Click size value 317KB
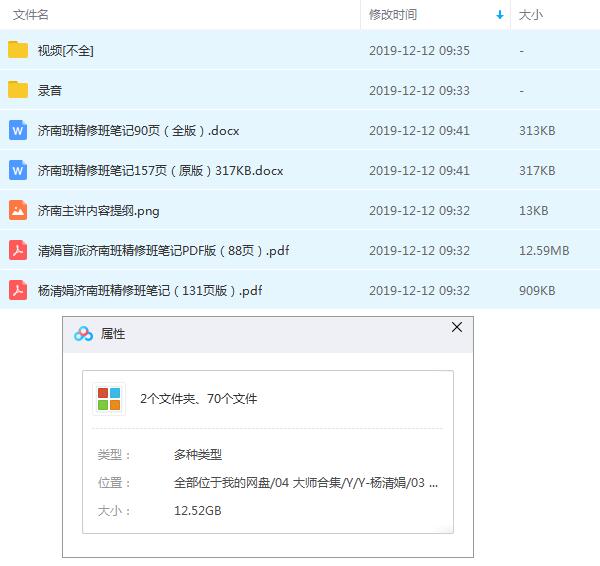The image size is (600, 566). [x=537, y=171]
